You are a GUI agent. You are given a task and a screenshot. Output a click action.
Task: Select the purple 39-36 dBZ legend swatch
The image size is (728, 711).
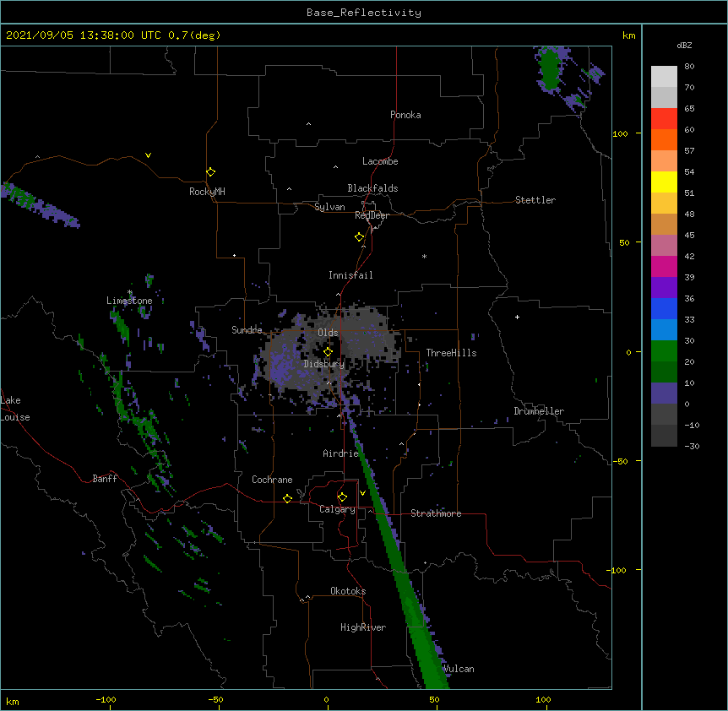coord(664,287)
